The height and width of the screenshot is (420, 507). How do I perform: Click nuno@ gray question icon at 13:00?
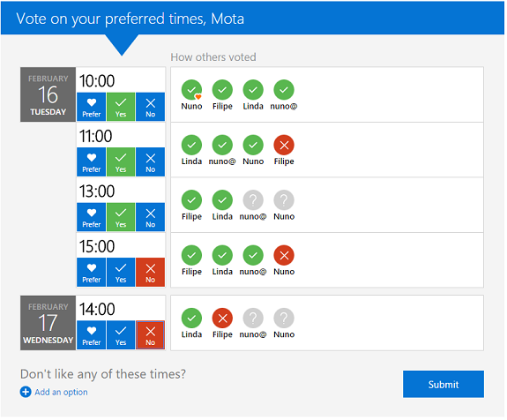point(253,200)
